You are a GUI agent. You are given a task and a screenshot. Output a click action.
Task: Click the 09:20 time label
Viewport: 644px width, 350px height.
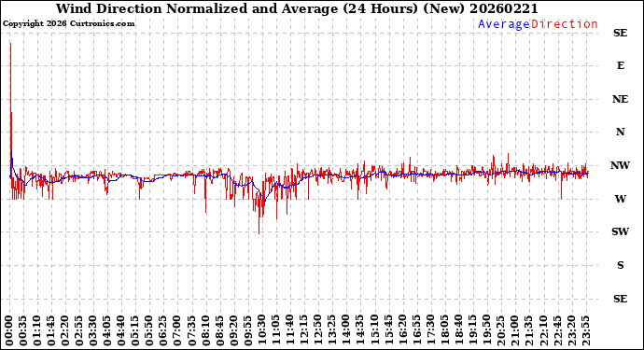[233, 331]
